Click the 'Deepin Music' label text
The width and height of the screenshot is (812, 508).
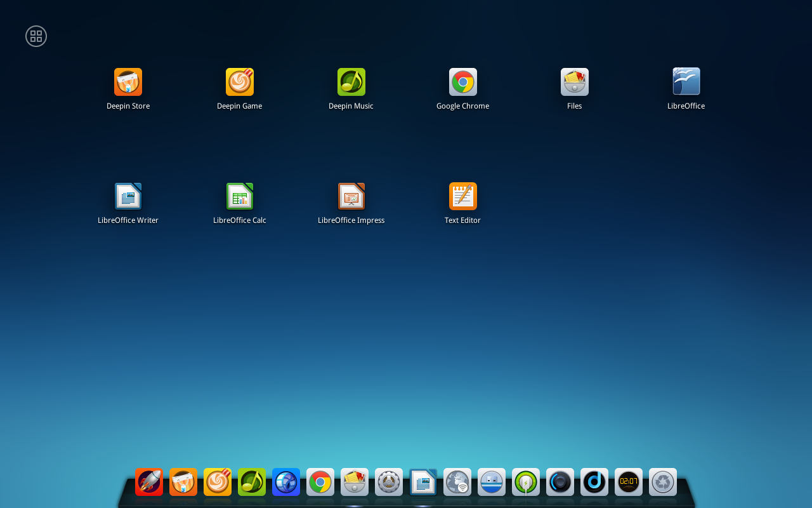coord(351,106)
